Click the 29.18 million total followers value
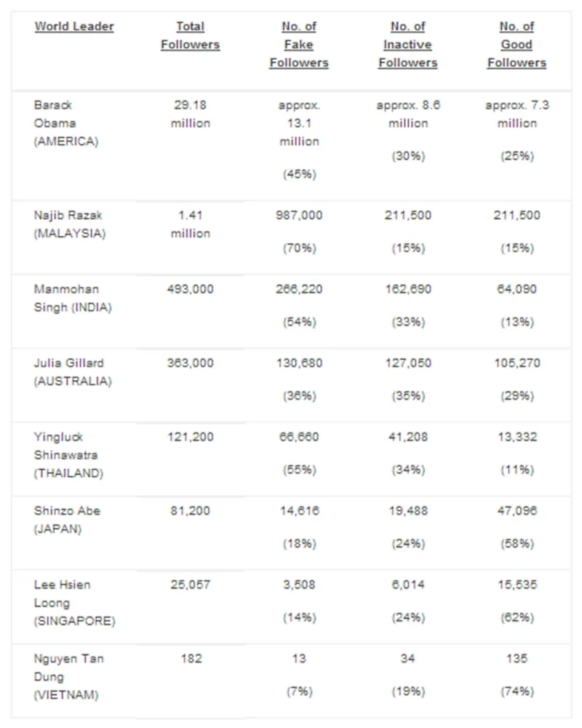Screen dimensions: 582x728 tap(190, 114)
